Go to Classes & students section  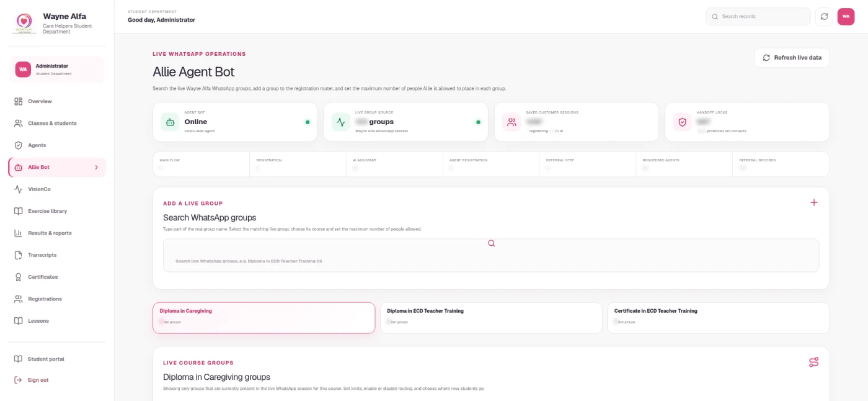click(x=57, y=124)
